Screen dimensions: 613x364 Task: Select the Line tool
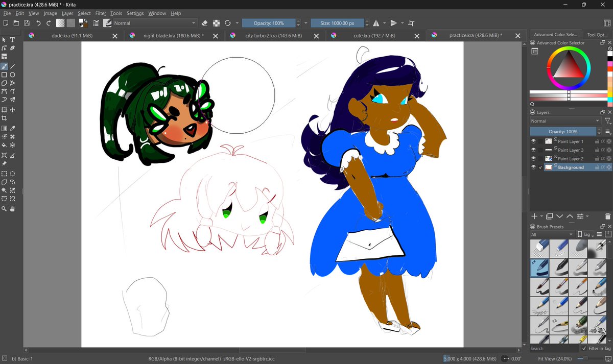(x=13, y=67)
